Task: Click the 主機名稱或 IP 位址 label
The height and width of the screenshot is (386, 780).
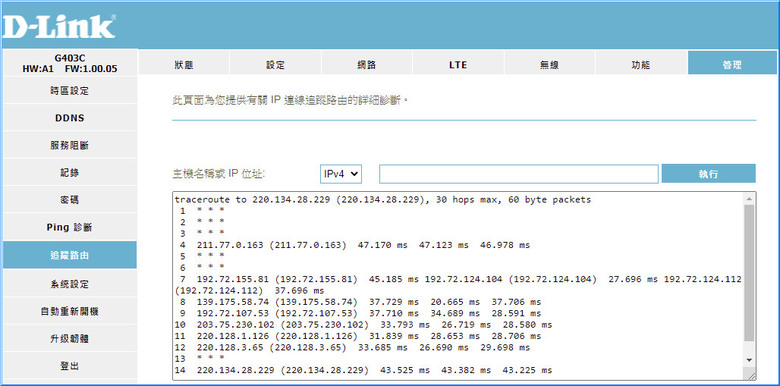Action: [218, 174]
